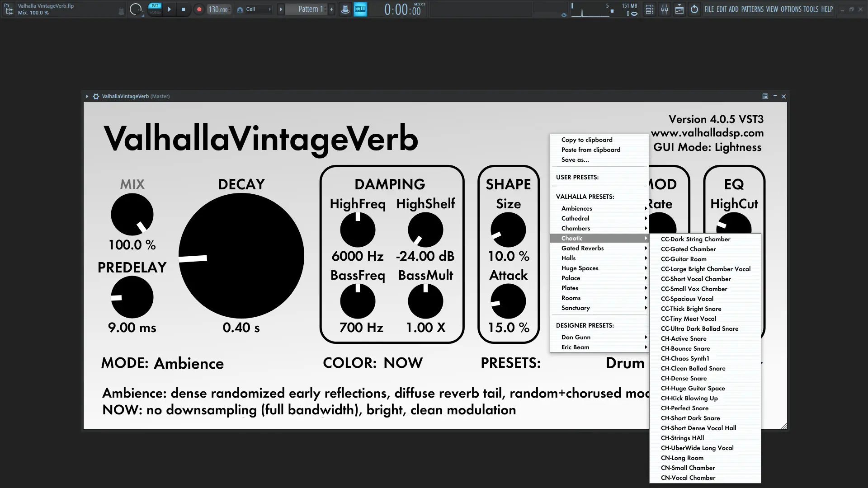Click the metronome knob icon
Screen dimensions: 868x488
[345, 9]
